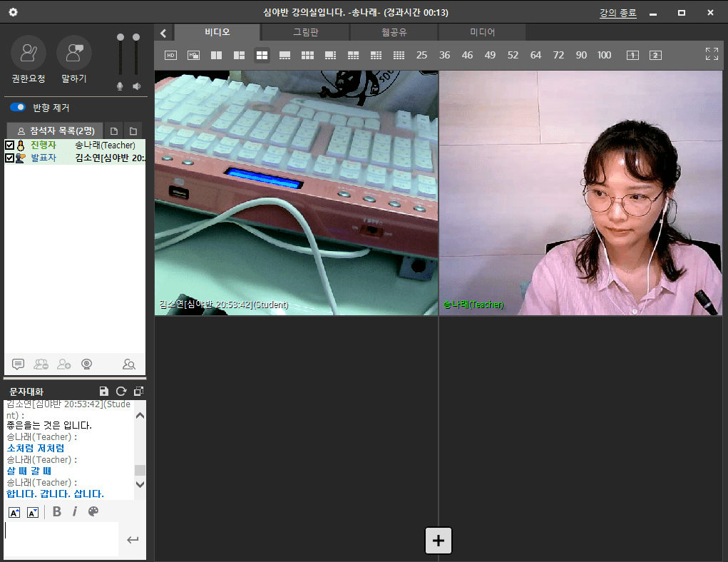Switch to two-column split video layout
Viewport: 728px width, 562px height.
click(216, 55)
